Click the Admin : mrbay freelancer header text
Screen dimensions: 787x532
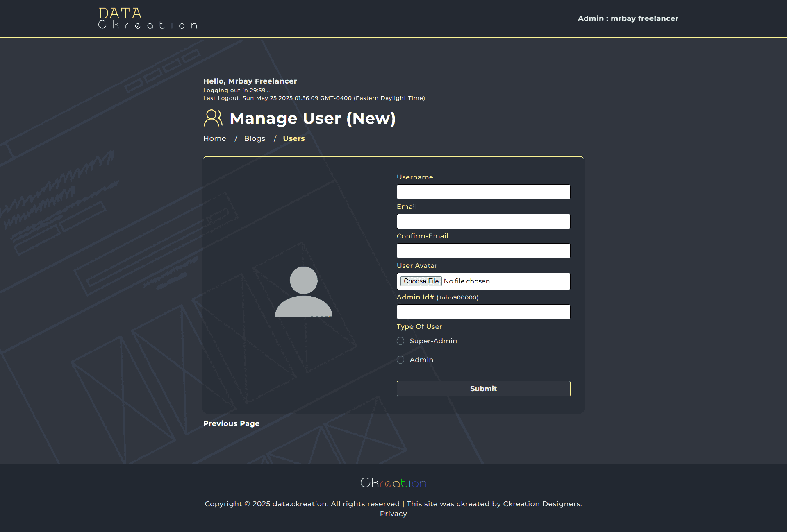click(x=628, y=18)
